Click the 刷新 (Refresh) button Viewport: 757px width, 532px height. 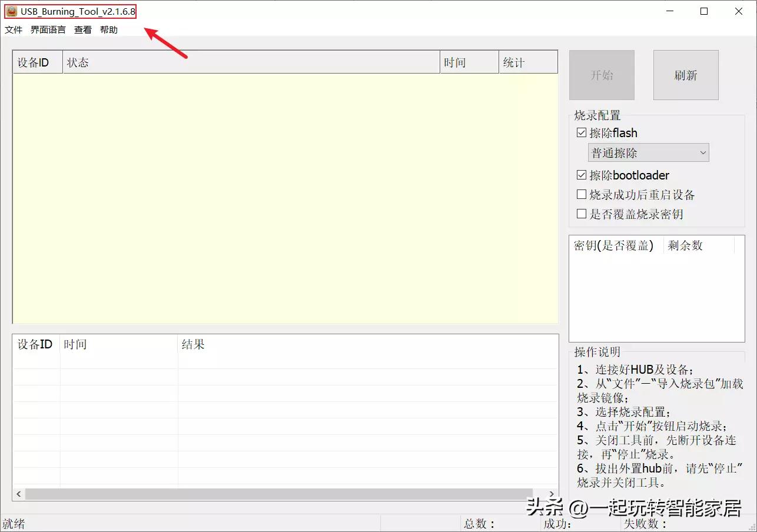(685, 75)
